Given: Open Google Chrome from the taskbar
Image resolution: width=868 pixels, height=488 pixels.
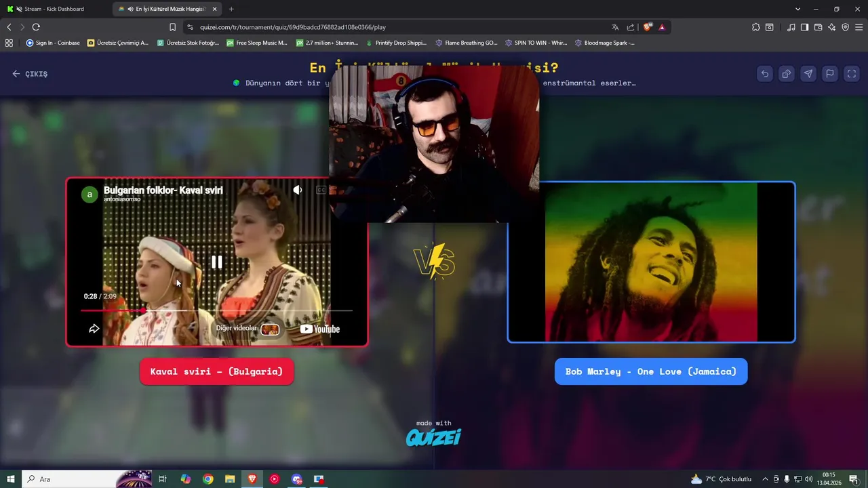Looking at the screenshot, I should click(x=208, y=479).
